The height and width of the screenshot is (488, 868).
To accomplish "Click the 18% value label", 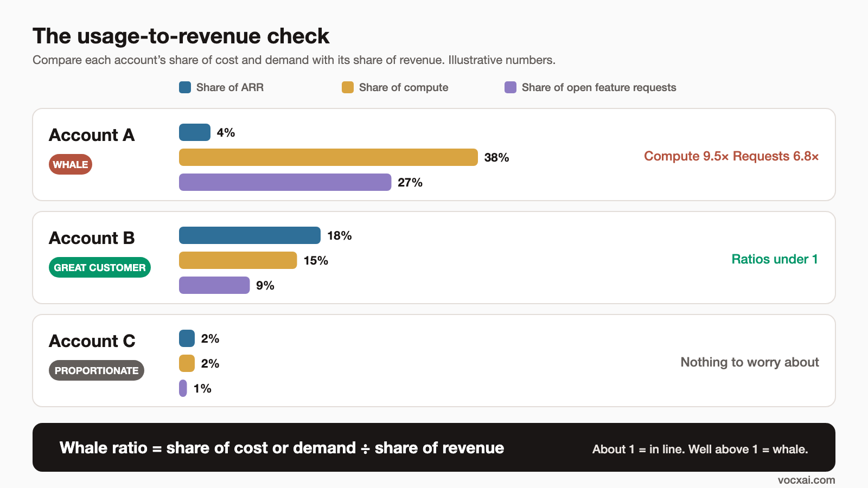I will [x=340, y=236].
